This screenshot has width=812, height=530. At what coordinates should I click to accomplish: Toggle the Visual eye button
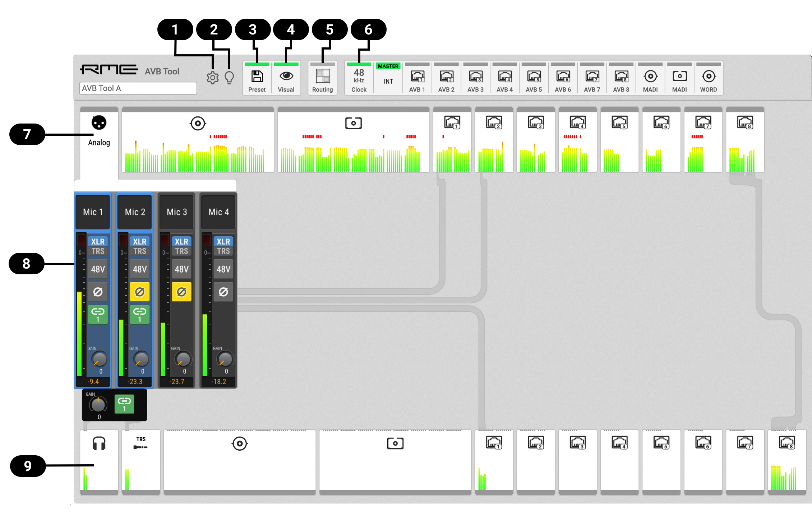pos(286,78)
